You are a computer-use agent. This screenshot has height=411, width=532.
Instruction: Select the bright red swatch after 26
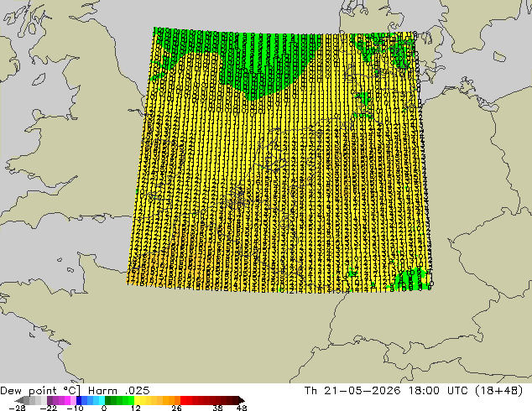183,400
